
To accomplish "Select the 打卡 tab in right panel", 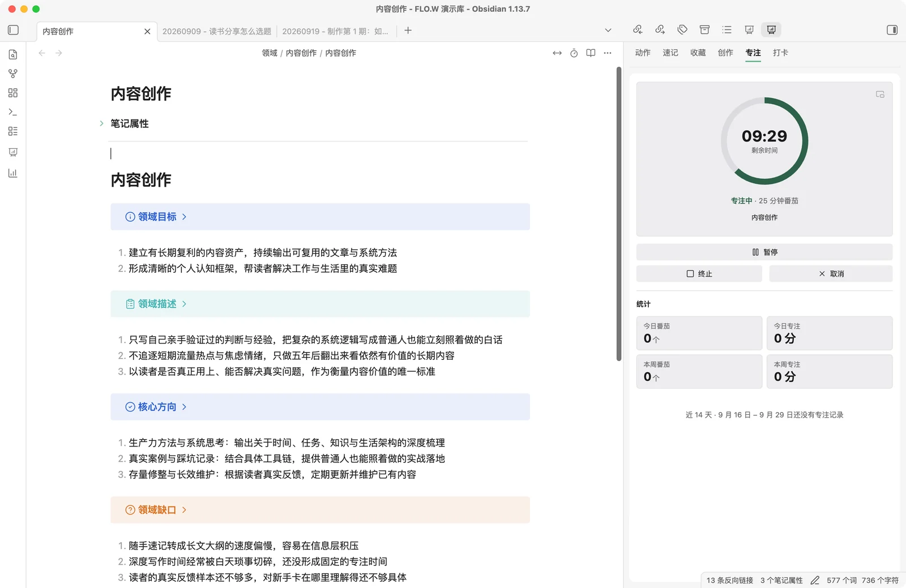I will pyautogui.click(x=780, y=53).
